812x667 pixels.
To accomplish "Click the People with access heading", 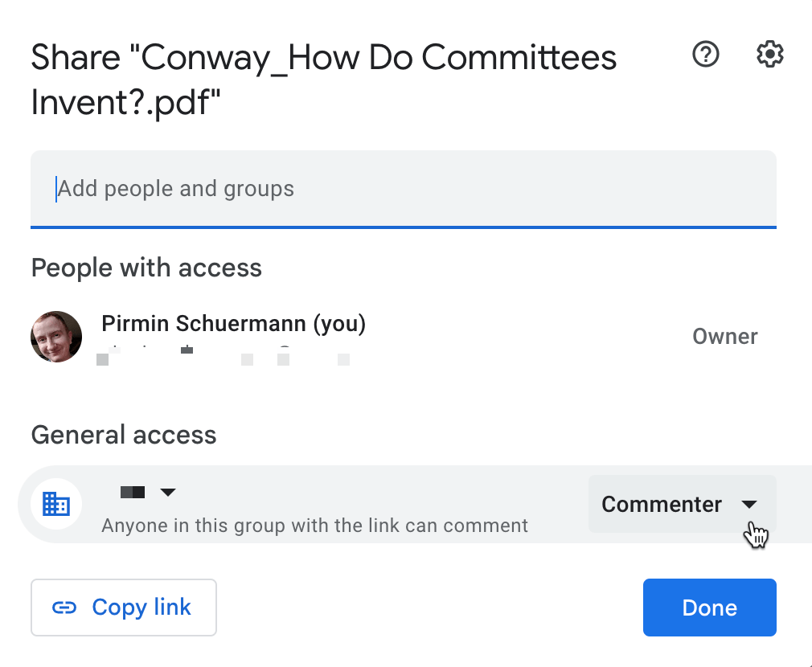I will tap(146, 268).
